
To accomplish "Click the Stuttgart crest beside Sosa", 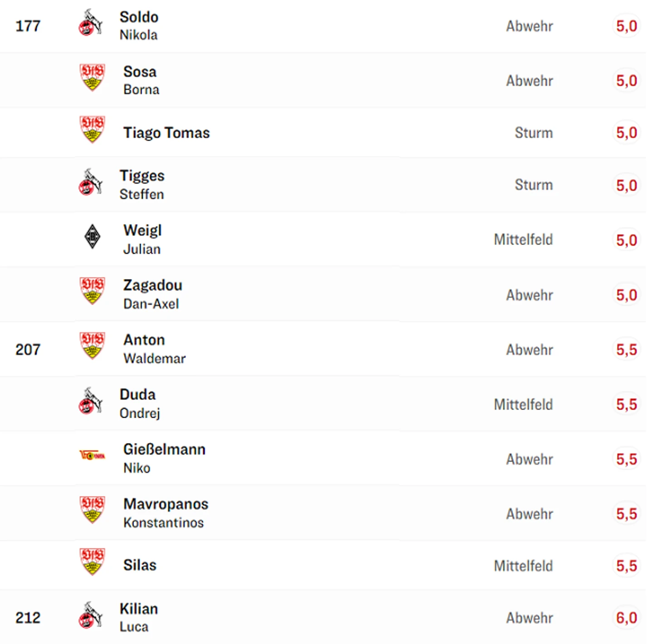I will click(x=92, y=77).
